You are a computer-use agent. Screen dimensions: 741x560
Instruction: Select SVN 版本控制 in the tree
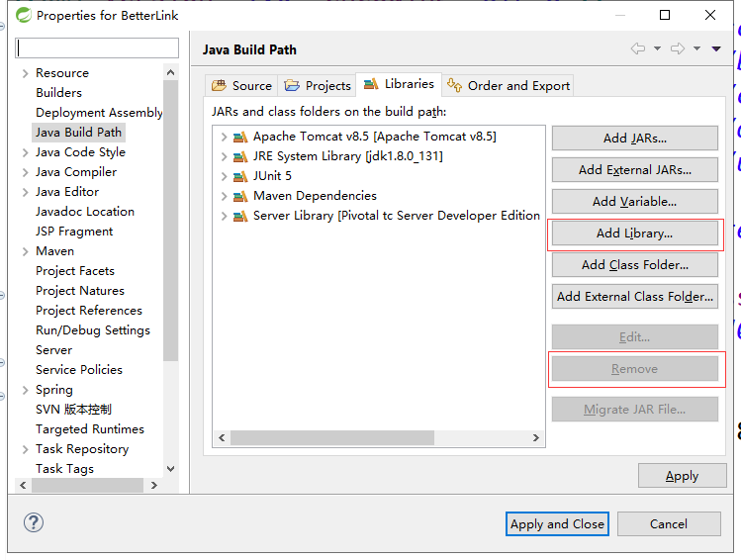(74, 410)
